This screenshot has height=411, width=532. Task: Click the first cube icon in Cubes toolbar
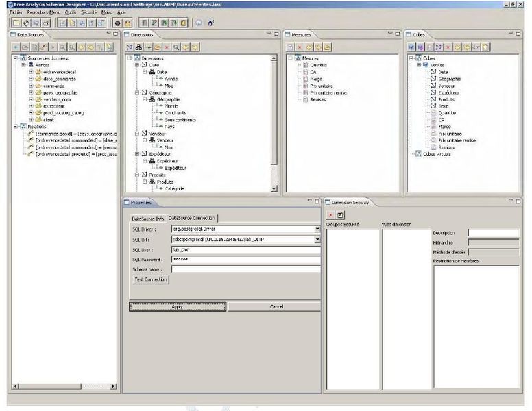(x=411, y=47)
